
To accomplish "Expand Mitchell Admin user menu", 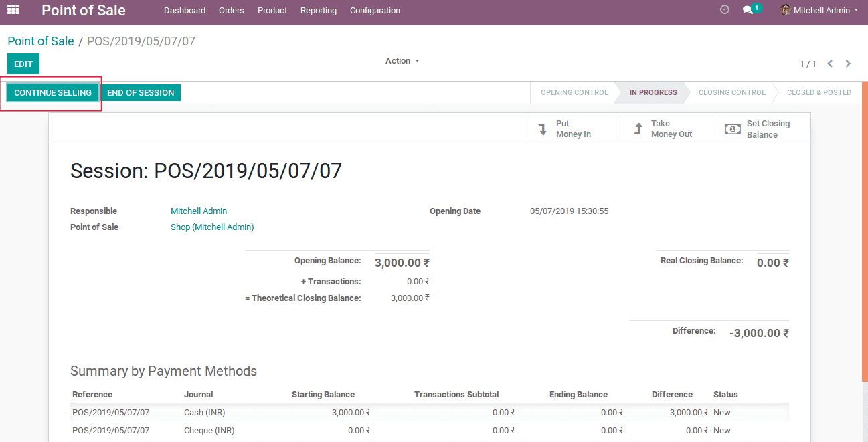I will click(819, 11).
